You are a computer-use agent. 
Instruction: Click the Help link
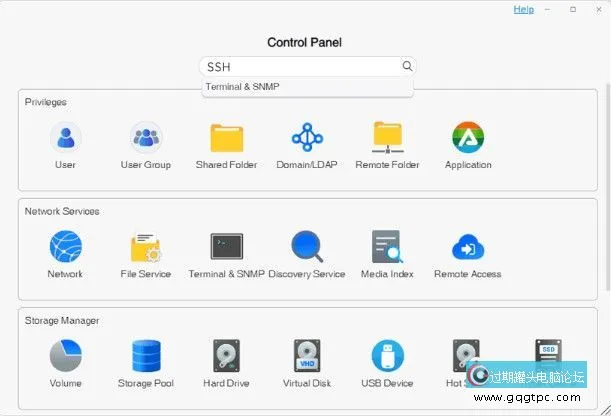pyautogui.click(x=523, y=9)
